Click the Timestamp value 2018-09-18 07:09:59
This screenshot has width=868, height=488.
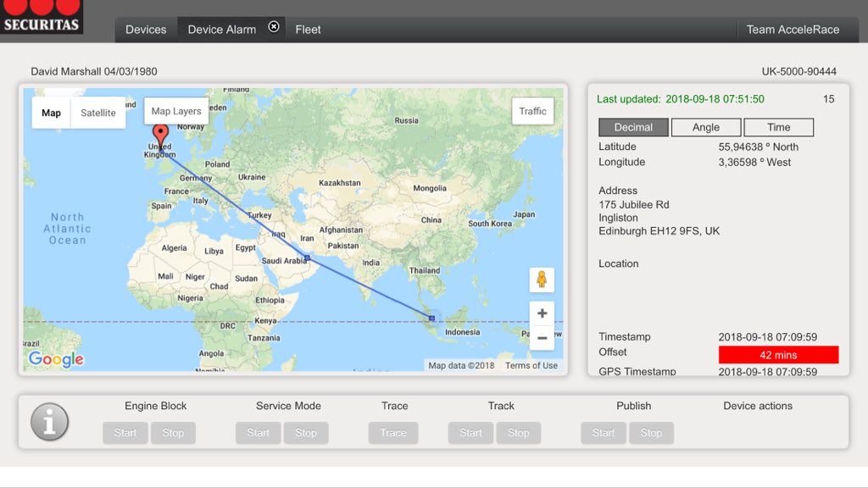pyautogui.click(x=768, y=337)
